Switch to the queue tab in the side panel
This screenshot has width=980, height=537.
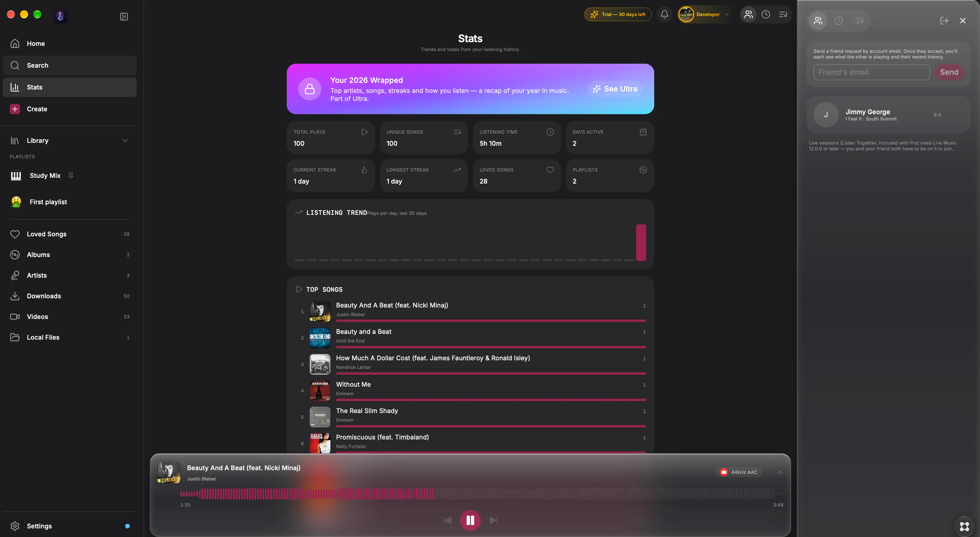click(859, 21)
